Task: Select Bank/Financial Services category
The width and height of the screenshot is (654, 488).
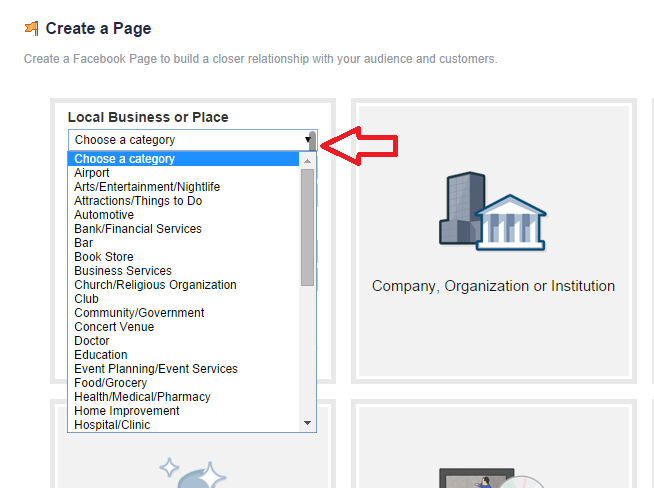Action: click(138, 229)
